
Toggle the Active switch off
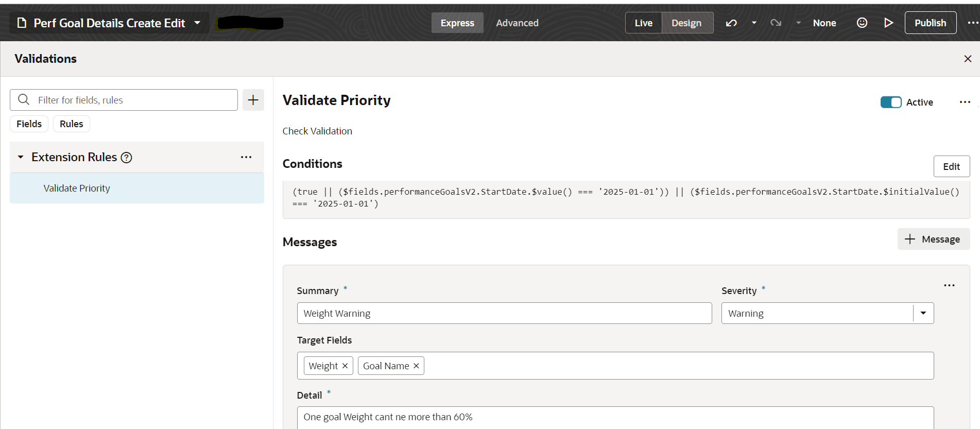click(x=891, y=102)
